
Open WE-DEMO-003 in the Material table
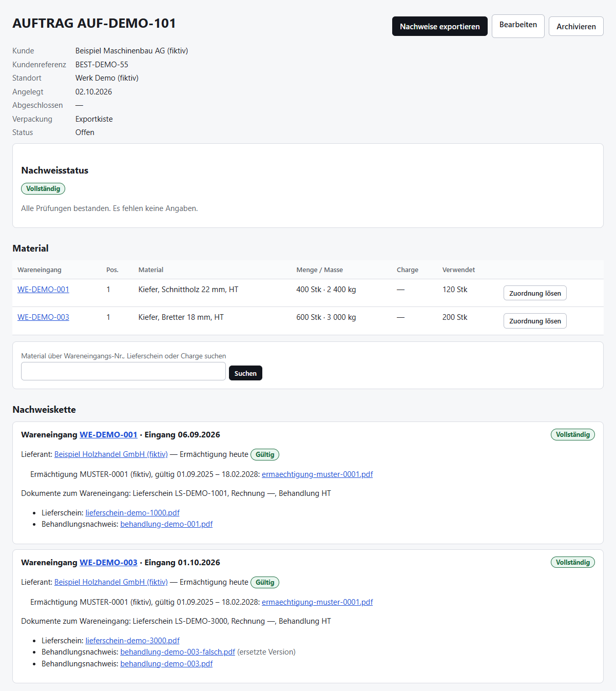coord(43,317)
